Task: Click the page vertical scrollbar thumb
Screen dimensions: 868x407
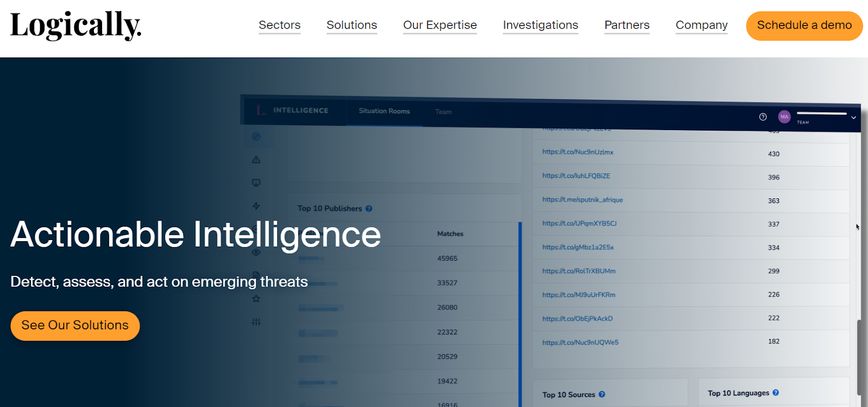Action: 859,358
